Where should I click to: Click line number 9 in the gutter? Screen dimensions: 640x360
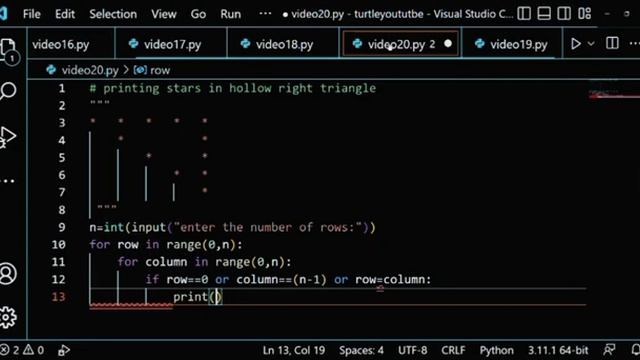(62, 227)
